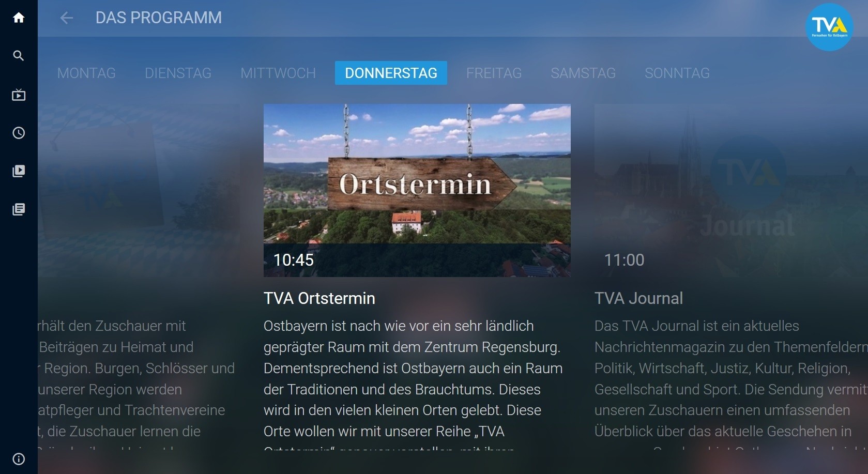This screenshot has width=868, height=474.
Task: Open the video library icon in sidebar
Action: point(19,171)
